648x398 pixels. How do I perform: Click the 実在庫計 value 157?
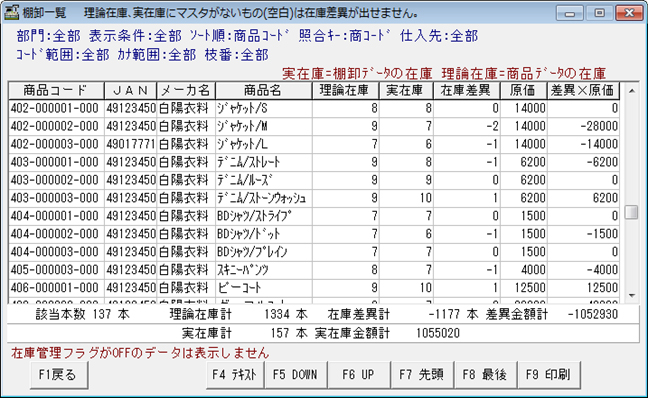(280, 333)
